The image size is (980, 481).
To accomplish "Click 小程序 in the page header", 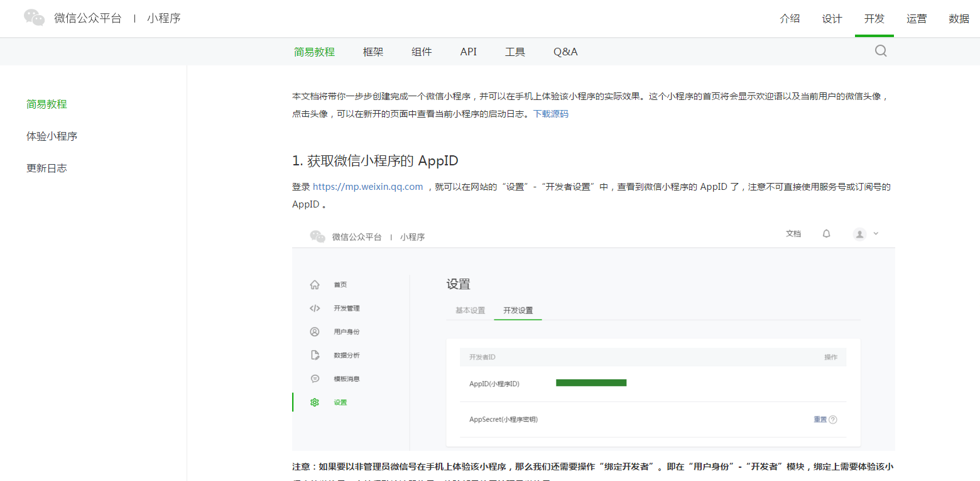I will tap(164, 18).
